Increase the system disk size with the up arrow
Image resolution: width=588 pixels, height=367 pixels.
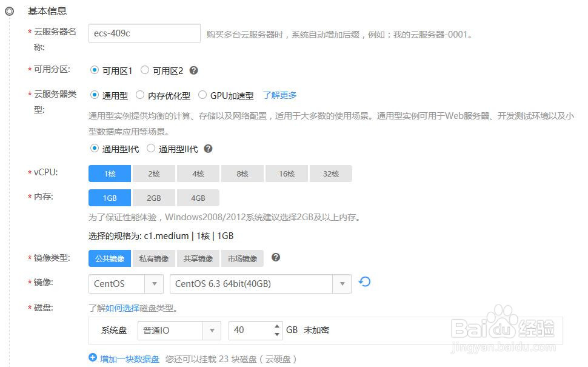pyautogui.click(x=277, y=326)
